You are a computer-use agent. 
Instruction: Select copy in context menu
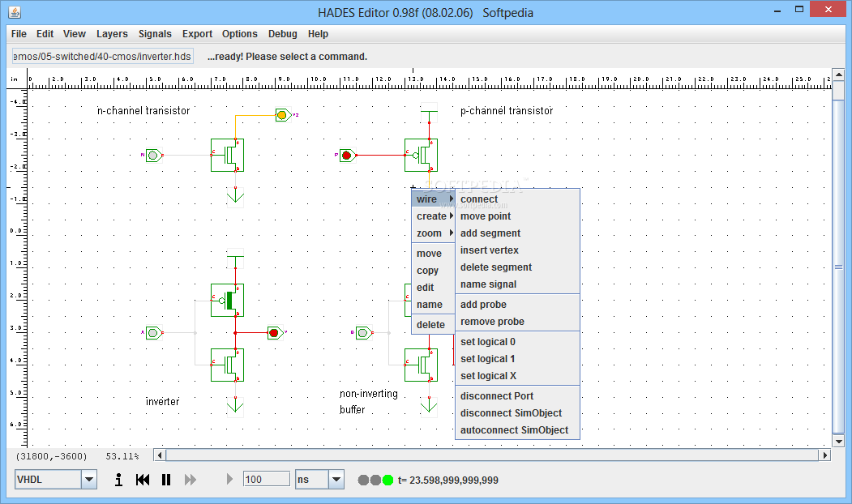click(x=433, y=271)
